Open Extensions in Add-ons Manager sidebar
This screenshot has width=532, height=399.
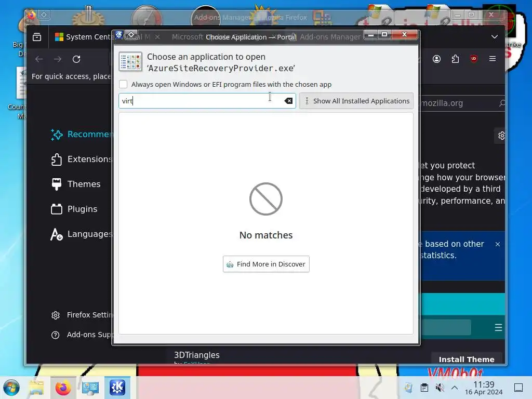point(82,159)
